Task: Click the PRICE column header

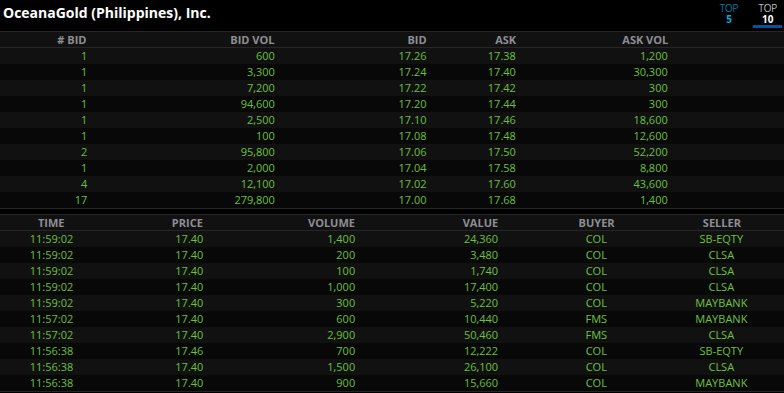Action: 187,223
